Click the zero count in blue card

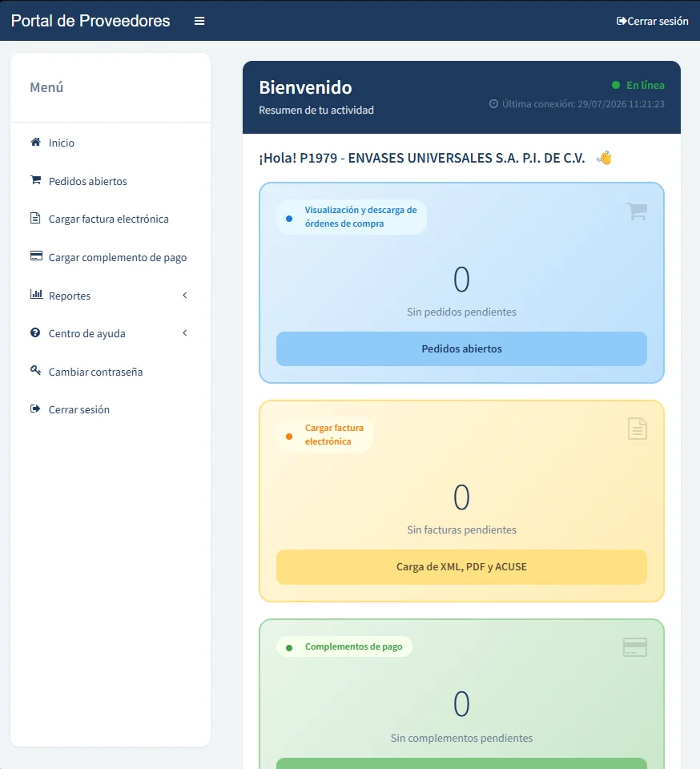(461, 279)
